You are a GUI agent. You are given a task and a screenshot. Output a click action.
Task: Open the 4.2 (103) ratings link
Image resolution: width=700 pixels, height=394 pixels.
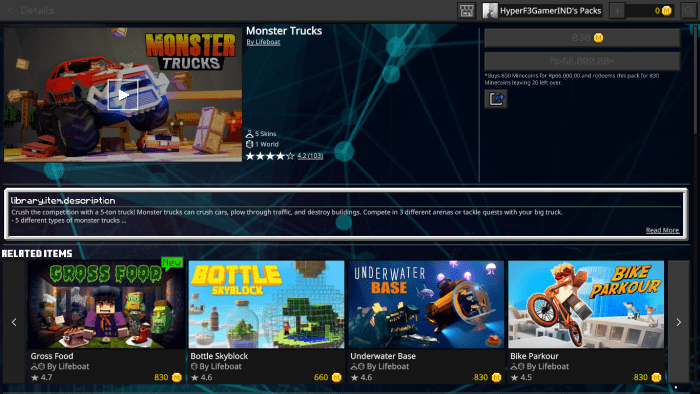310,156
